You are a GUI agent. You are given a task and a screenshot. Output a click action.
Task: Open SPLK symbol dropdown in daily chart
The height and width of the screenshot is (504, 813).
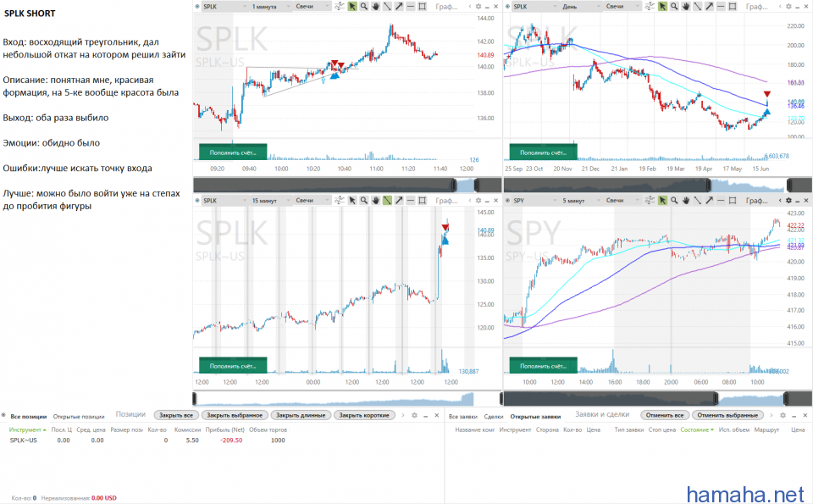pyautogui.click(x=535, y=6)
